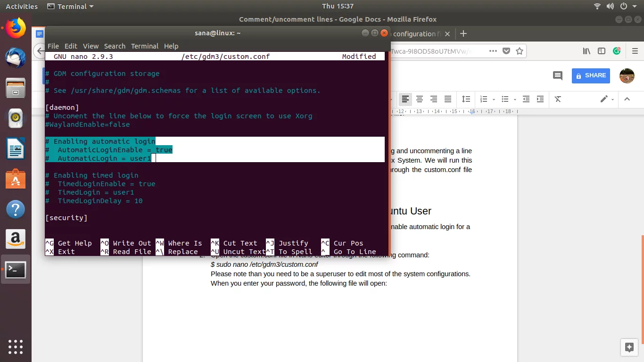The width and height of the screenshot is (644, 362).
Task: Toggle the Firefox sidebar view
Action: click(x=602, y=51)
